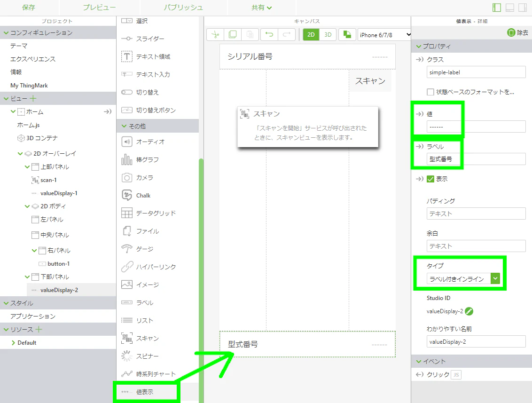
Task: Select button-1 in project tree
Action: (59, 264)
